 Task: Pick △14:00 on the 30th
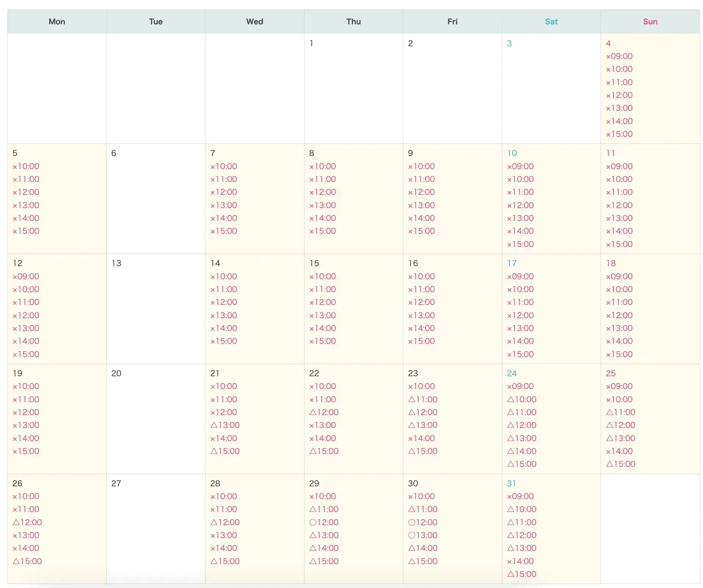tap(423, 548)
